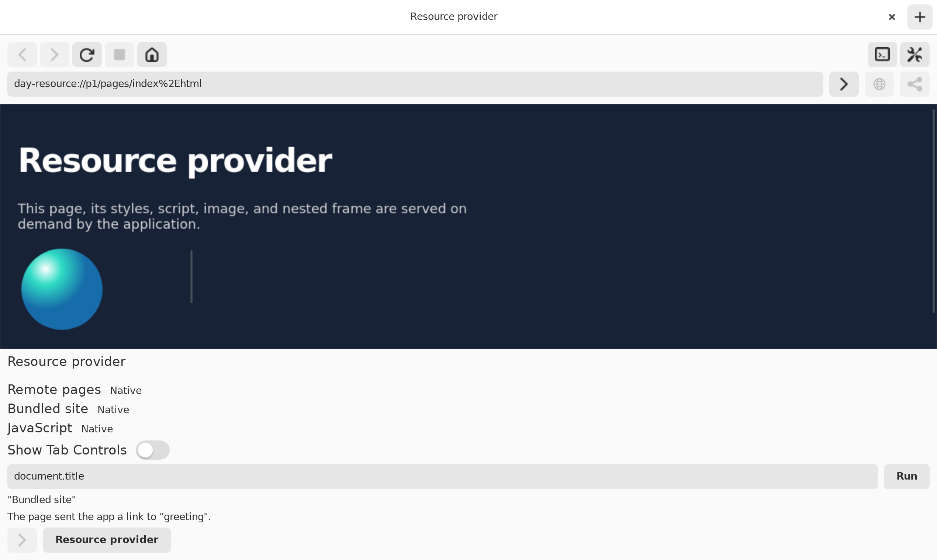Go back to the previous page

pyautogui.click(x=22, y=55)
